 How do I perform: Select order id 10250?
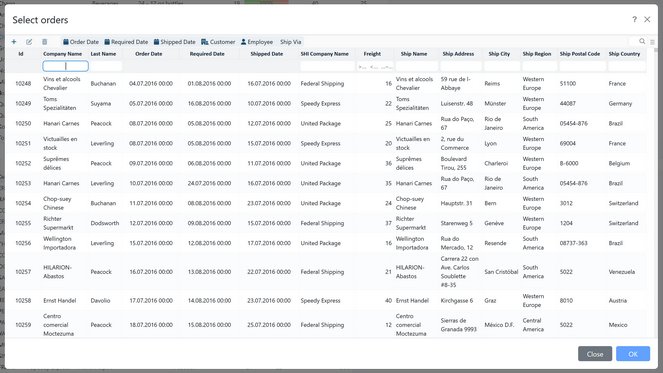click(23, 123)
